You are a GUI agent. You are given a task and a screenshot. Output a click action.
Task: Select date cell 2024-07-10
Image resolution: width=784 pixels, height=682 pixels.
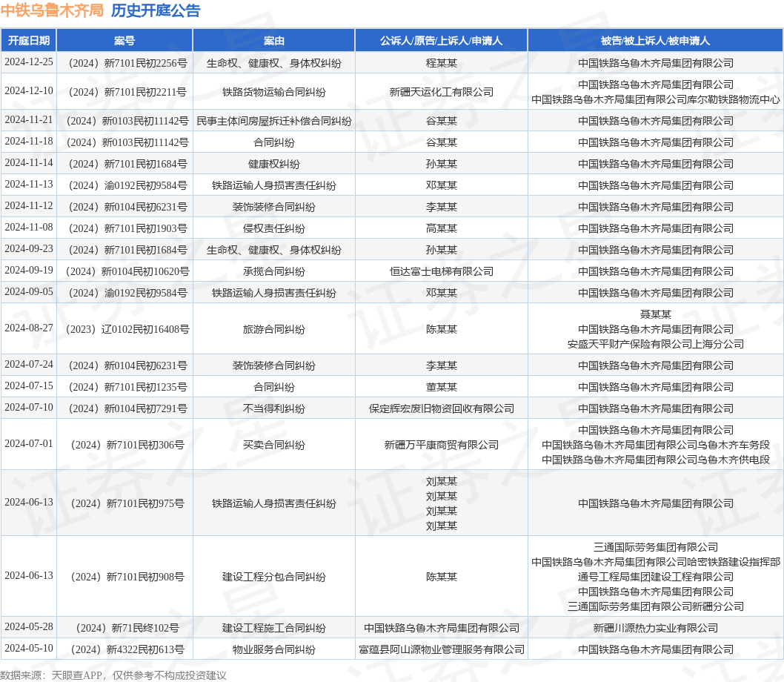pyautogui.click(x=28, y=408)
